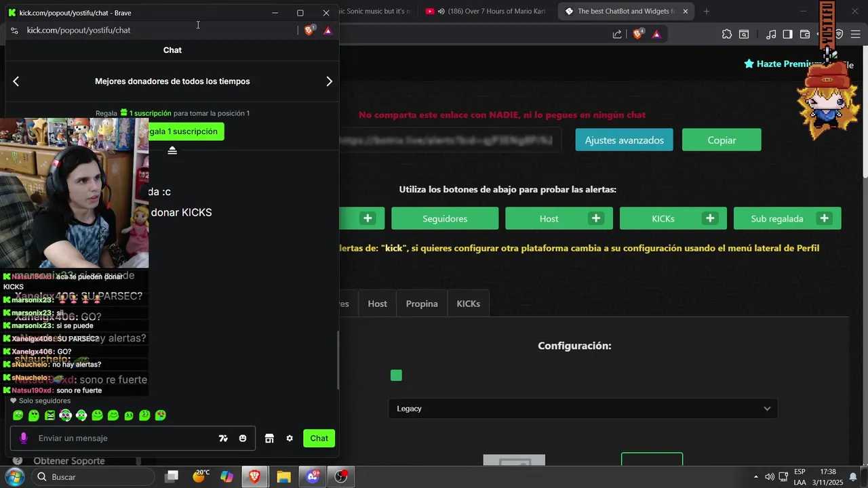Switch to the KICKs settings tab
The image size is (868, 488).
468,304
